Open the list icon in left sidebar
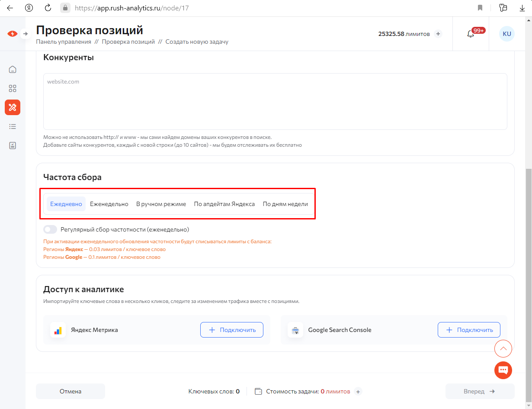Image resolution: width=532 pixels, height=409 pixels. pos(13,126)
